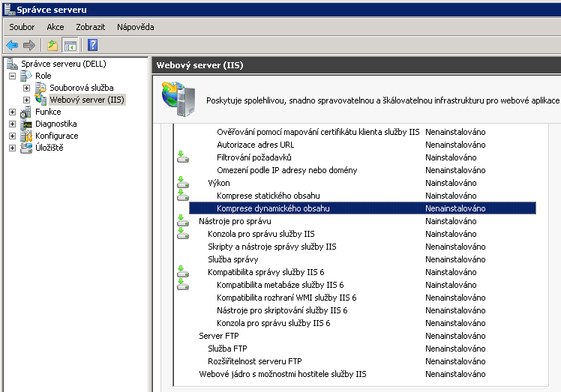This screenshot has height=392, width=561.
Task: Click the Souborová služba icon
Action: (x=40, y=88)
